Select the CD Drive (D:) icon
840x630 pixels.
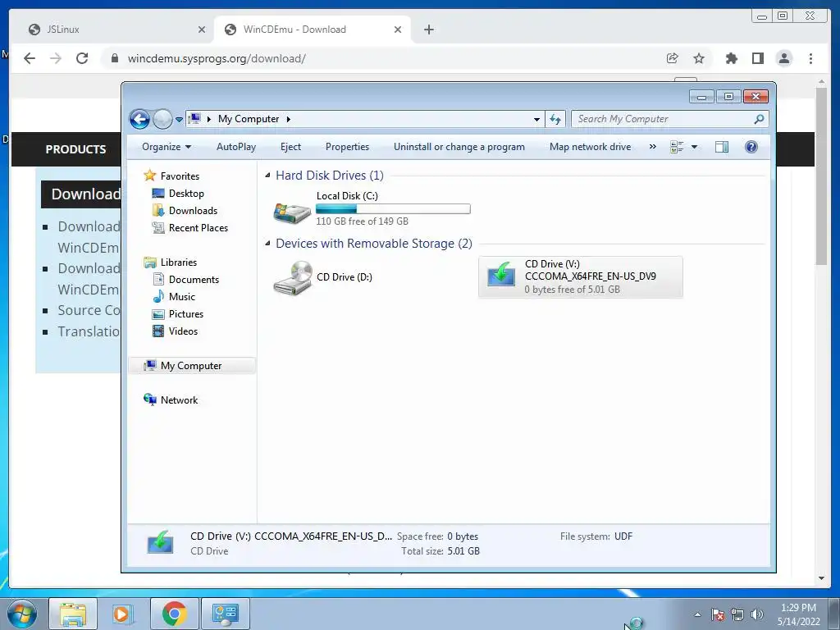(x=292, y=277)
